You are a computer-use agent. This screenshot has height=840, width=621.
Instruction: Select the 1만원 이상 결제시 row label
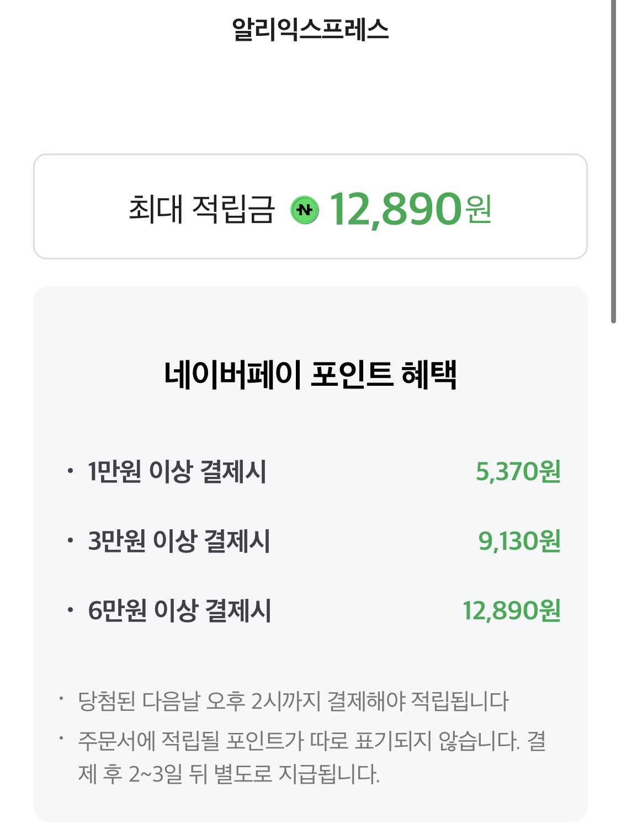(x=177, y=472)
